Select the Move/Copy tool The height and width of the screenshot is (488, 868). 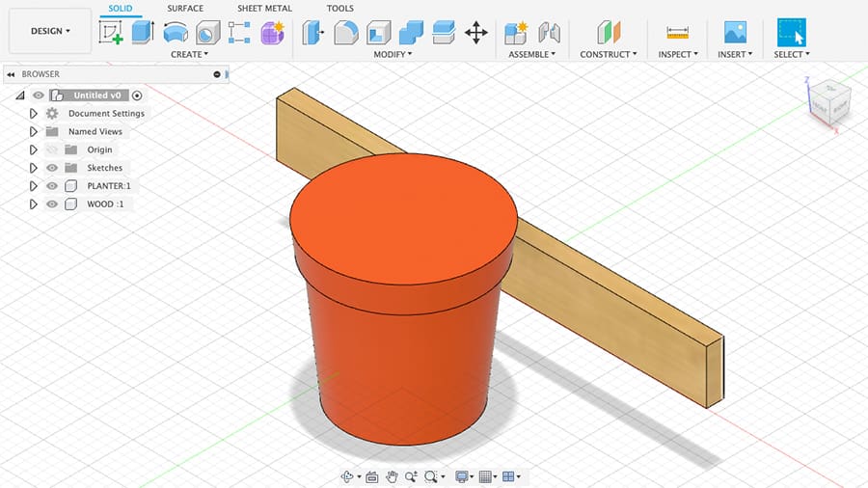(476, 32)
